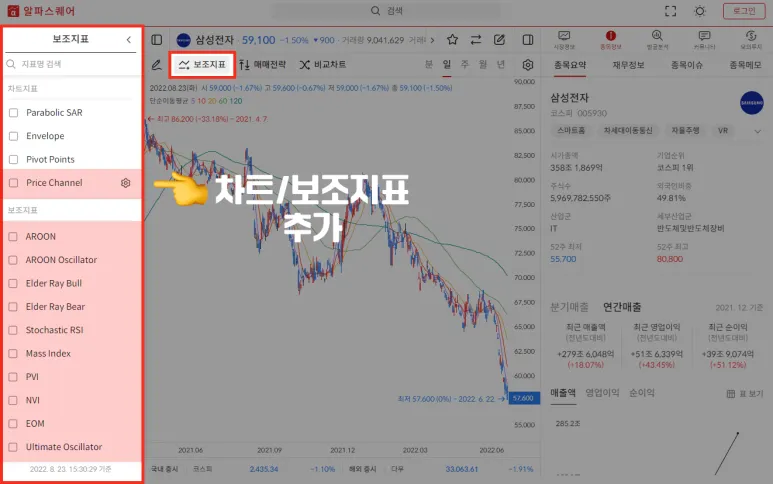Enable Elder Ray Bear checkbox
773x484 pixels.
[x=13, y=307]
